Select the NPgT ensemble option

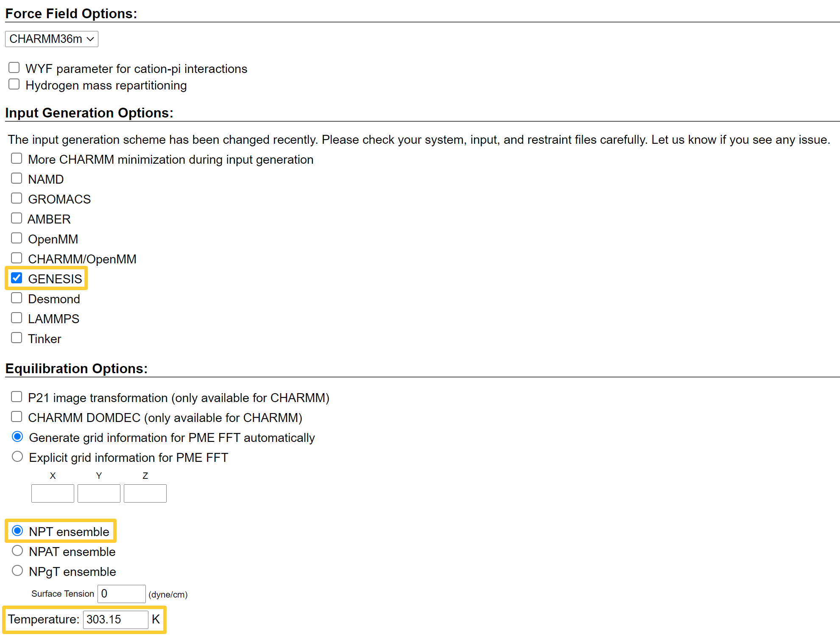[x=17, y=571]
